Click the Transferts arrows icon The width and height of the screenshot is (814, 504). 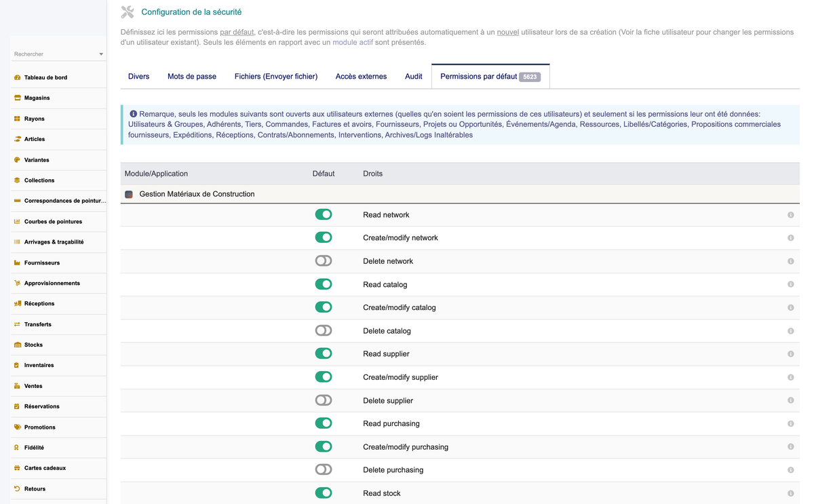point(17,324)
